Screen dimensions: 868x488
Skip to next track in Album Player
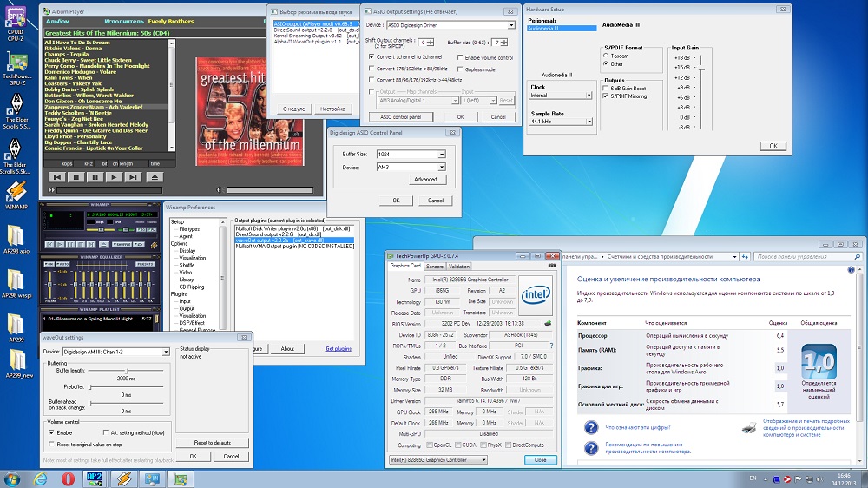tap(133, 177)
